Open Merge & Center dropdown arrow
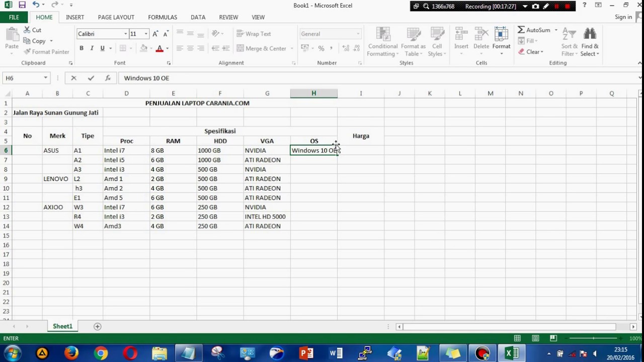 (291, 49)
